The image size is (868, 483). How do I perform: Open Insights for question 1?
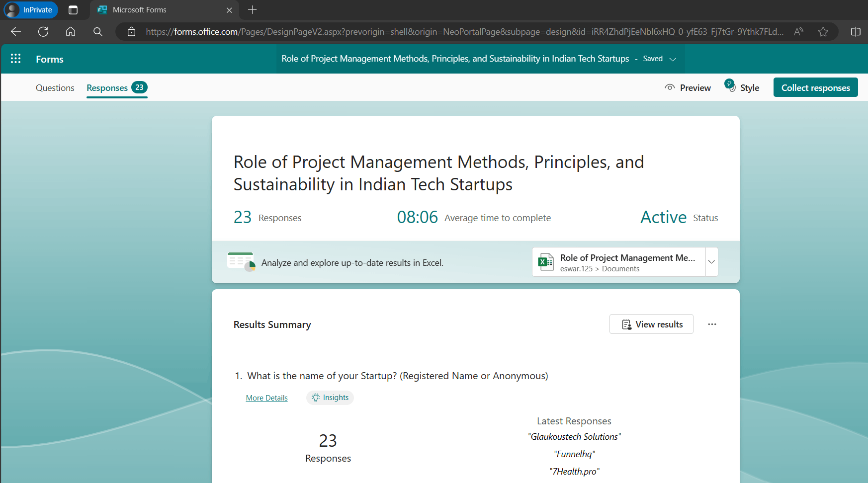330,398
